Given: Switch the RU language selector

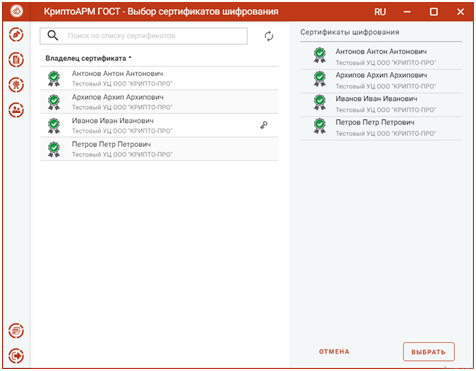Looking at the screenshot, I should pyautogui.click(x=380, y=12).
